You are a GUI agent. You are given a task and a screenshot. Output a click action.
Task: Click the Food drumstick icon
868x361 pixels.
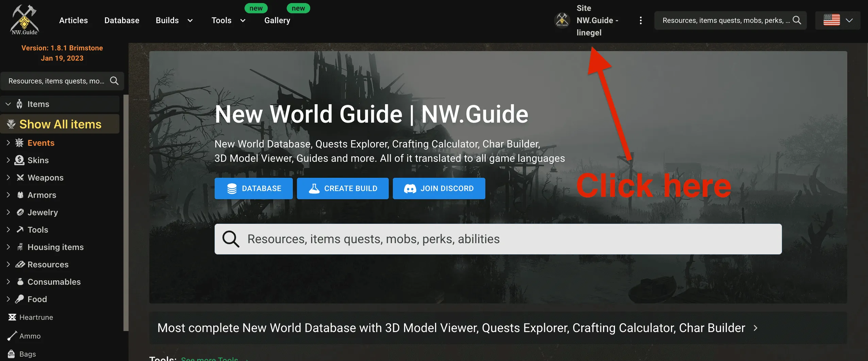click(x=19, y=299)
